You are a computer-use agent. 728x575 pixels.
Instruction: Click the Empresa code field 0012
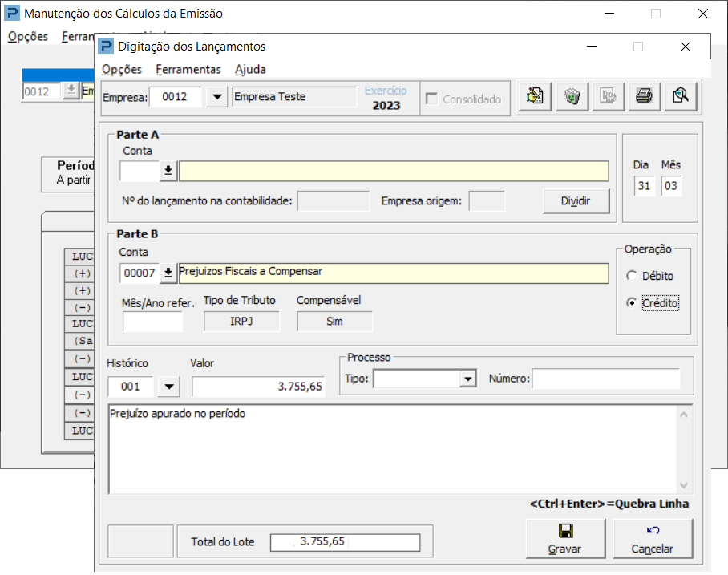click(176, 97)
